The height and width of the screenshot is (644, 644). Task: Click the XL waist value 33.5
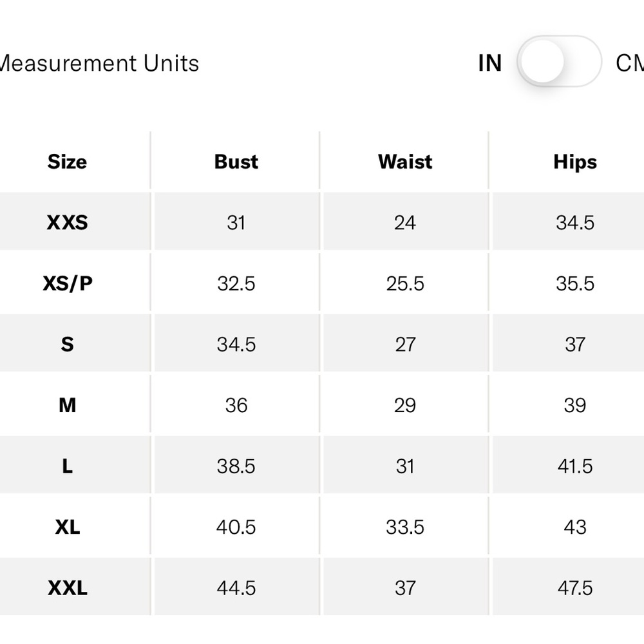click(x=405, y=527)
